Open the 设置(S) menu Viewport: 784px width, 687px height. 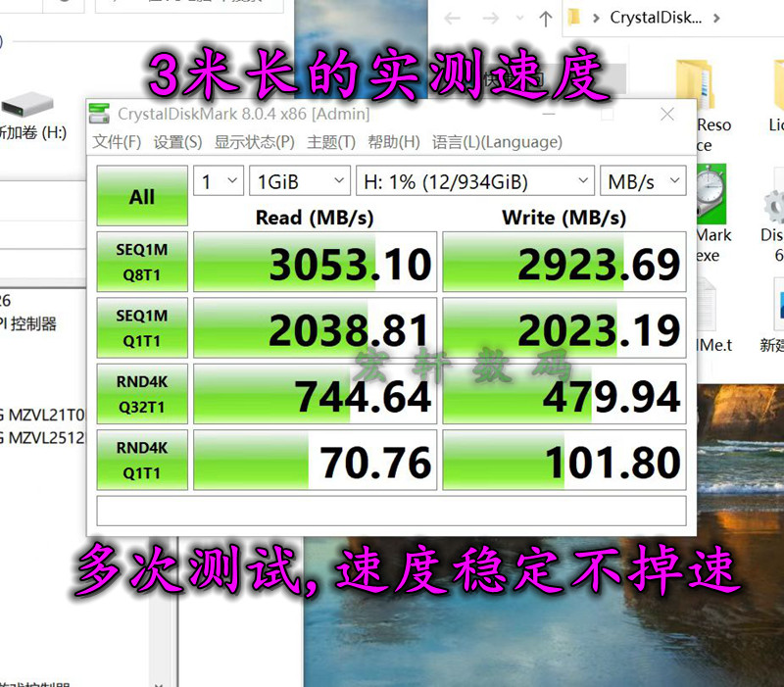click(177, 142)
